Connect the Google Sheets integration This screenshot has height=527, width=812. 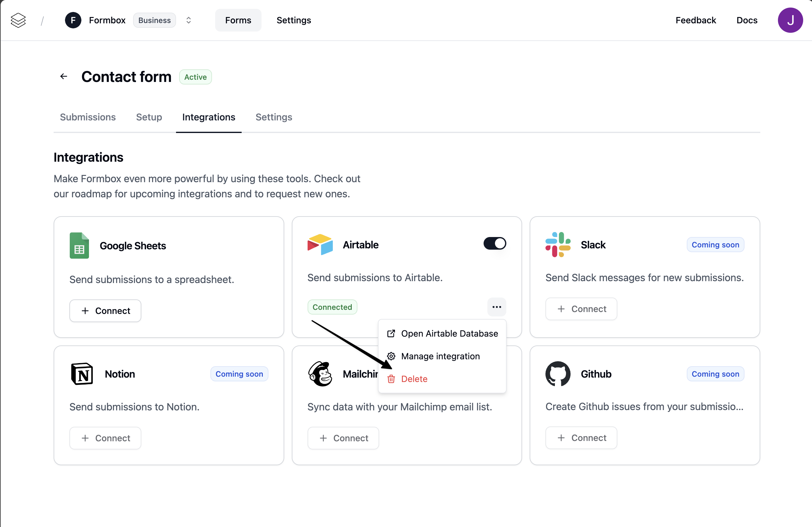click(x=105, y=311)
